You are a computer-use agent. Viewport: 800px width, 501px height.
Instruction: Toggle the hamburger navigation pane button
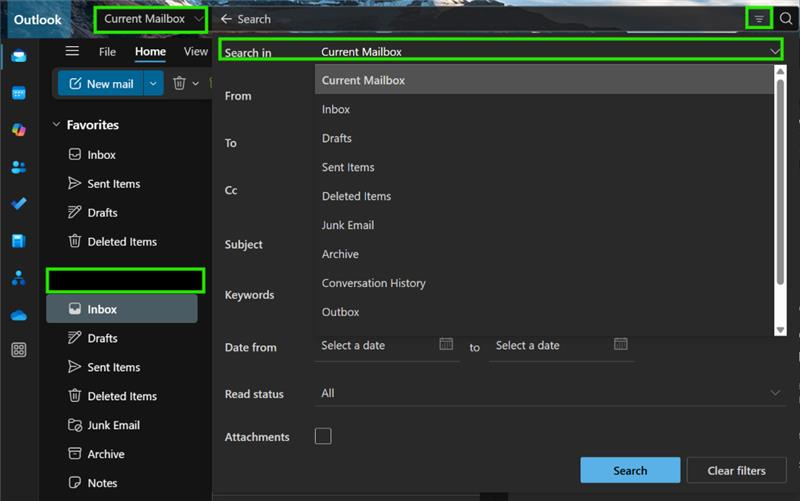[72, 51]
